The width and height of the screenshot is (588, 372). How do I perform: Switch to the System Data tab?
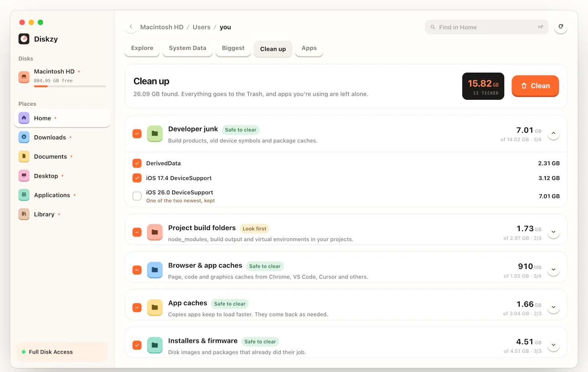[x=187, y=48]
